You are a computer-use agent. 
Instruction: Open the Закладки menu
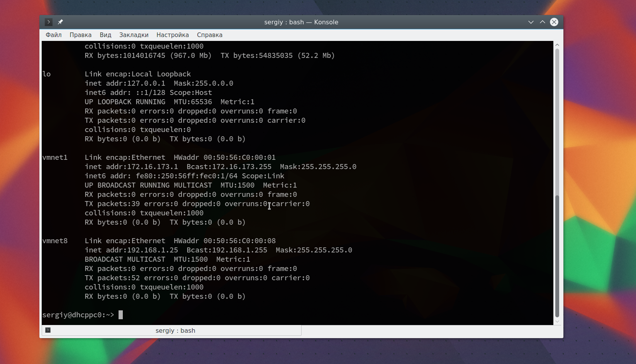(x=134, y=35)
